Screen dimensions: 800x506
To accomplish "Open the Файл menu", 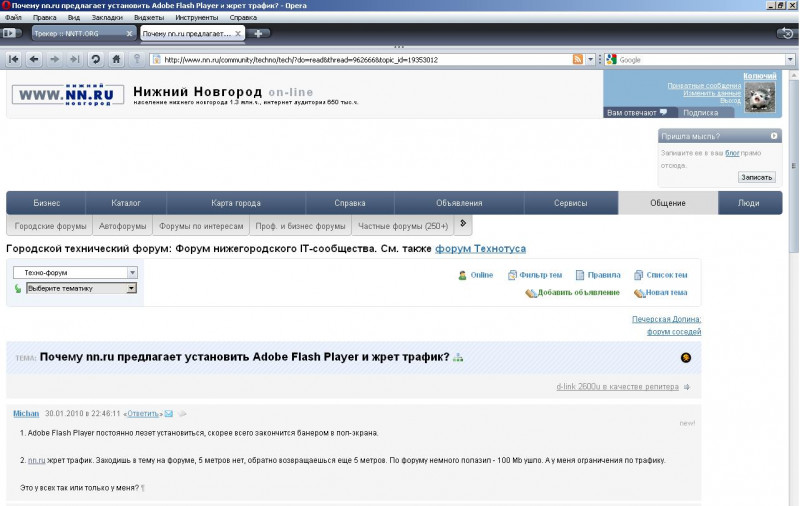I will (13, 17).
